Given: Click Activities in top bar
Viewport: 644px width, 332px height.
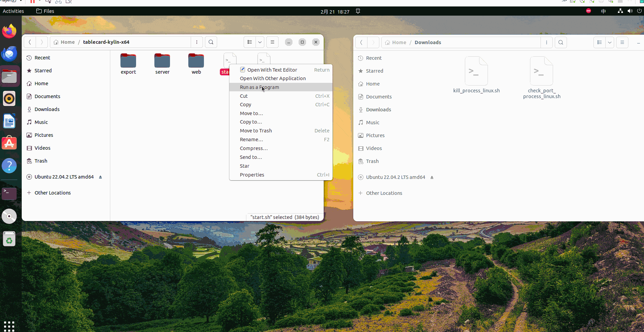Looking at the screenshot, I should 13,11.
